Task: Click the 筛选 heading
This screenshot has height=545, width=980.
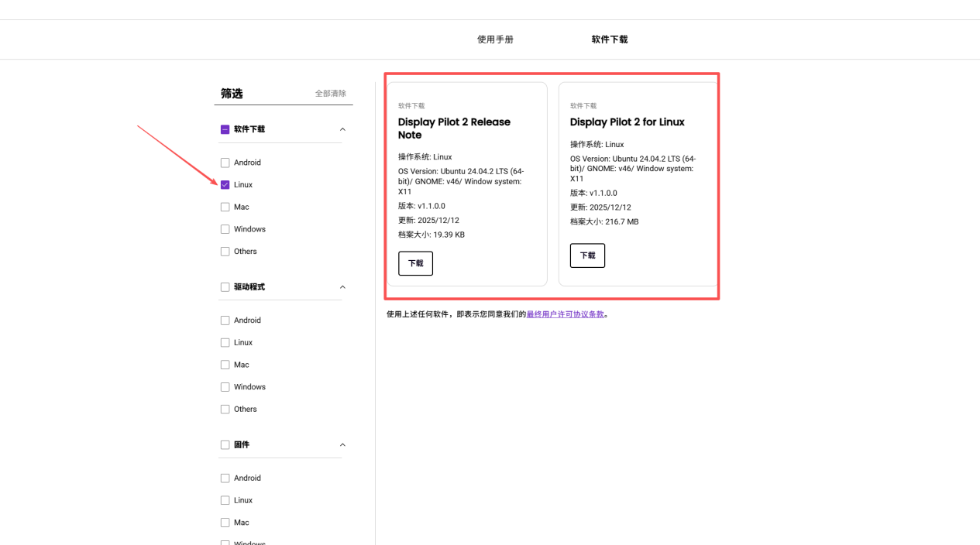Action: pos(232,94)
